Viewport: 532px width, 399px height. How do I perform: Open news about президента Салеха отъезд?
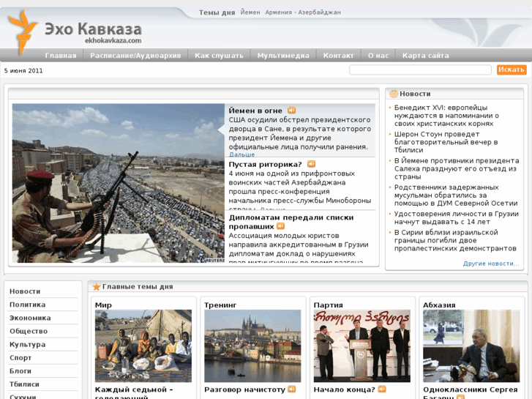(457, 168)
